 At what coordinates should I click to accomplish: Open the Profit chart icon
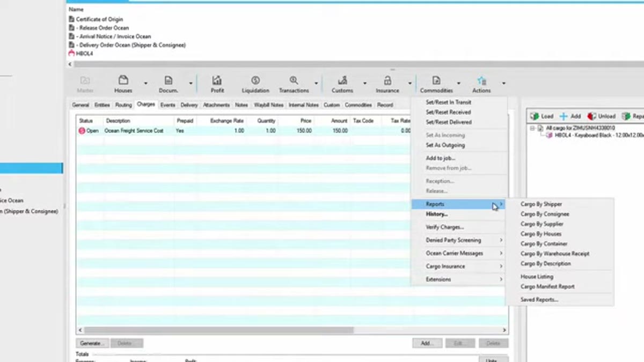click(217, 80)
